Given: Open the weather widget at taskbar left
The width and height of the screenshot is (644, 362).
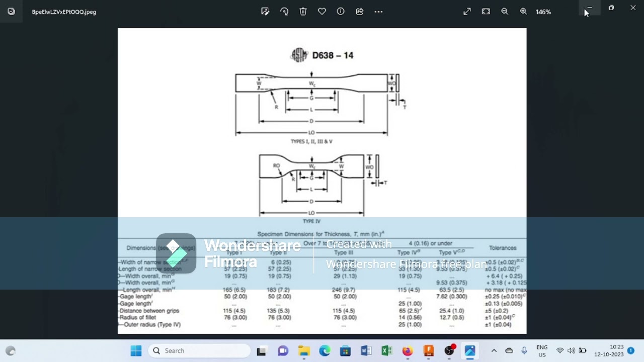Looking at the screenshot, I should click(11, 351).
